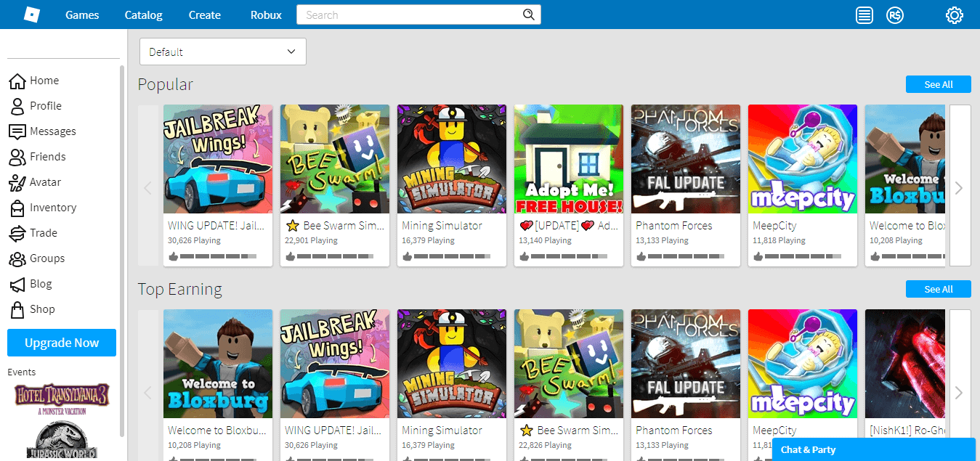Click See All for Popular
This screenshot has width=980, height=461.
pyautogui.click(x=939, y=84)
